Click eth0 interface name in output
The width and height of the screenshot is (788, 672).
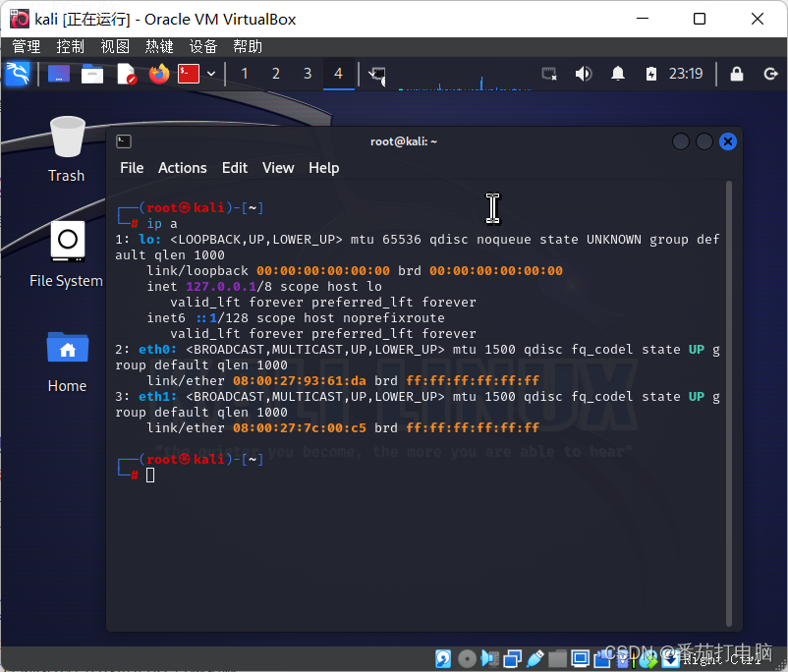click(x=157, y=350)
